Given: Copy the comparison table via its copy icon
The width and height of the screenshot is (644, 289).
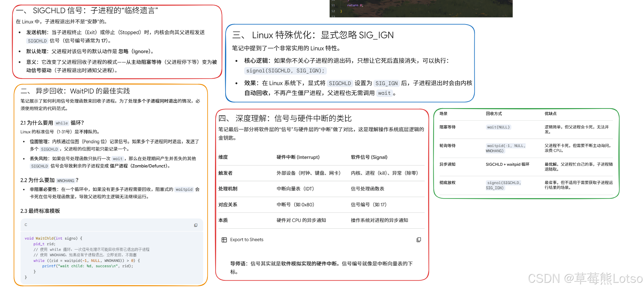Looking at the screenshot, I should [x=419, y=240].
